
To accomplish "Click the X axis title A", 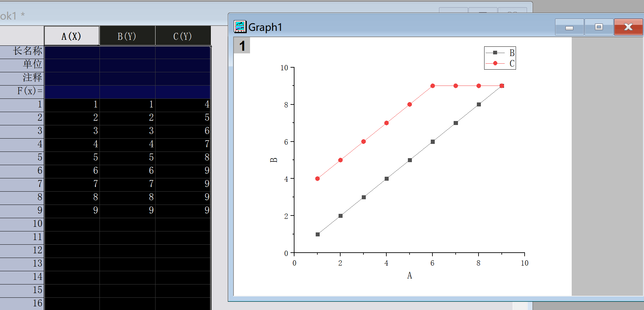I will 410,276.
